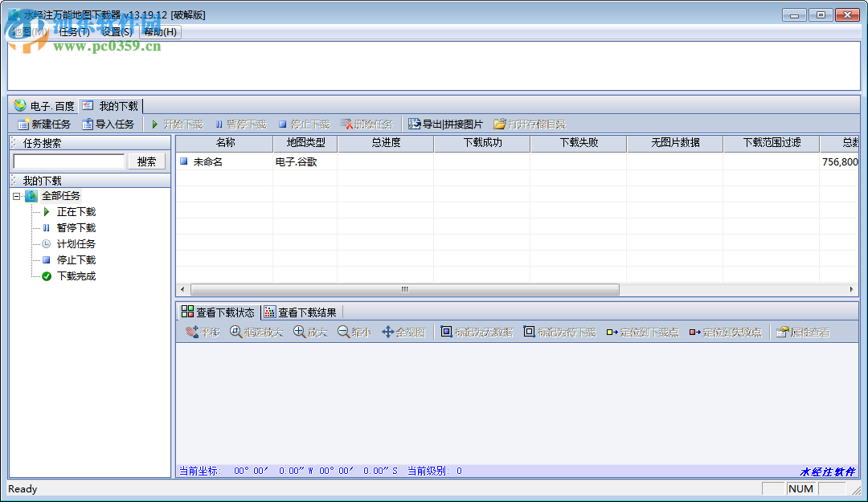Select the 放大 zoom-in tool
This screenshot has width=868, height=502.
[311, 331]
